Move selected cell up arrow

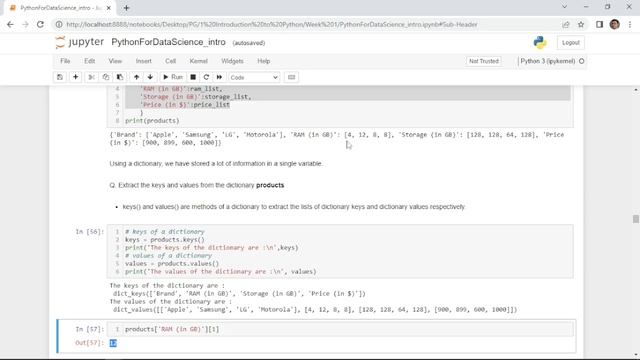pyautogui.click(x=136, y=77)
